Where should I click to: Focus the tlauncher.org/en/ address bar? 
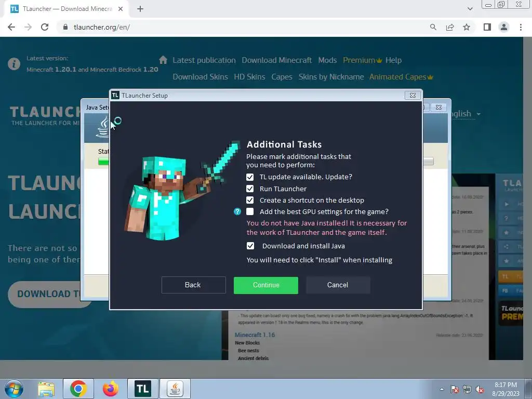point(101,27)
